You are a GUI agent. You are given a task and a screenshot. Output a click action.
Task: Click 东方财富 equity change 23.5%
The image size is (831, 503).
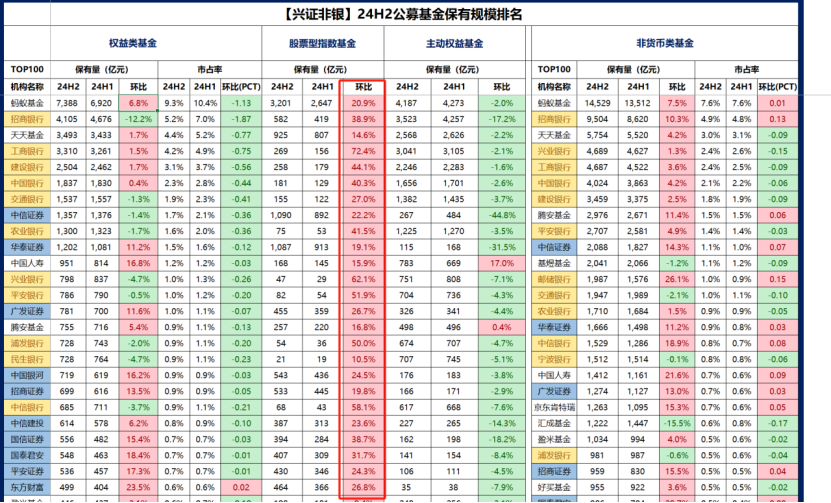[138, 487]
